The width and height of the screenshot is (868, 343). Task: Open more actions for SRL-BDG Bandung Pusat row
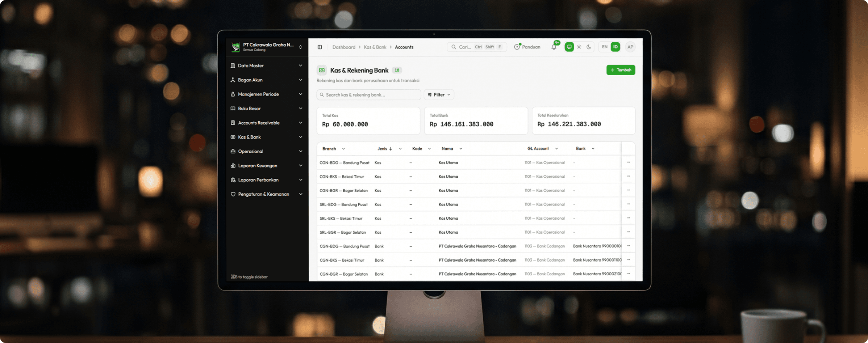(x=629, y=204)
